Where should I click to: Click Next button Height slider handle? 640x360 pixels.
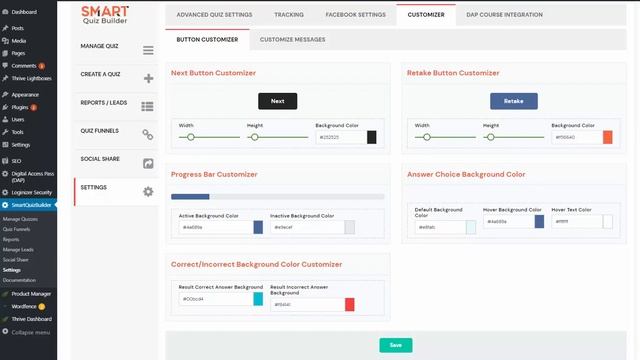tap(255, 137)
